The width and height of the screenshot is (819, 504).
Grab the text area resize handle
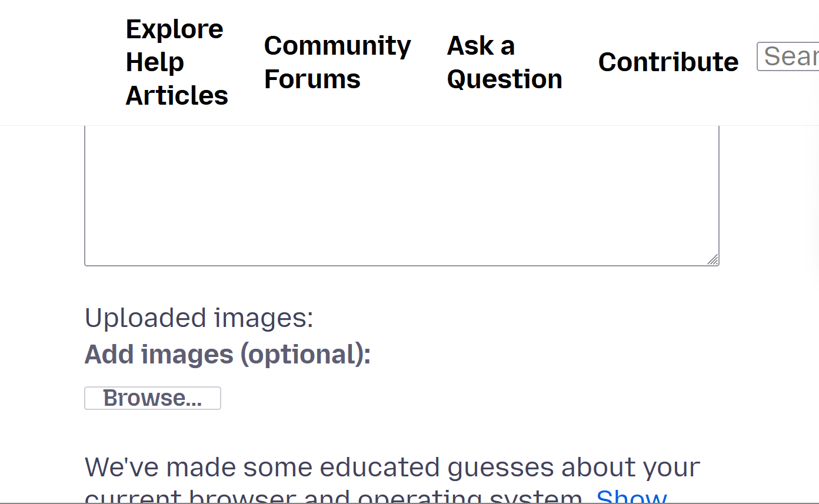(713, 259)
